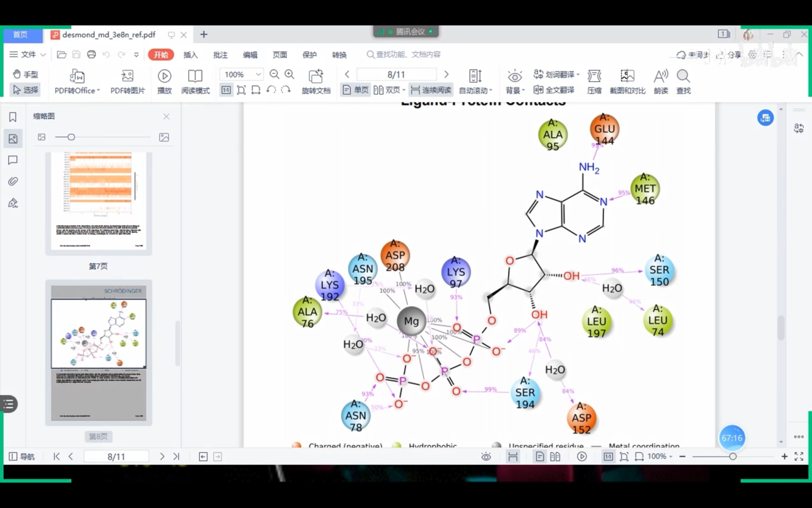
Task: Expand the 划词翻译 dropdown
Action: [x=578, y=74]
